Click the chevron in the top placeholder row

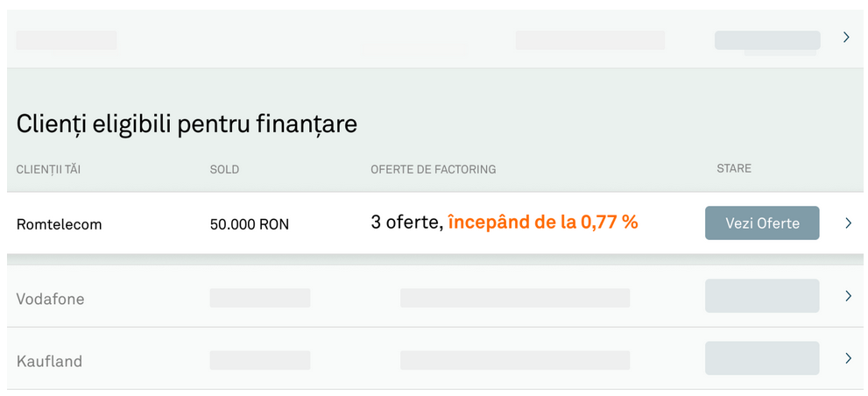coord(846,38)
